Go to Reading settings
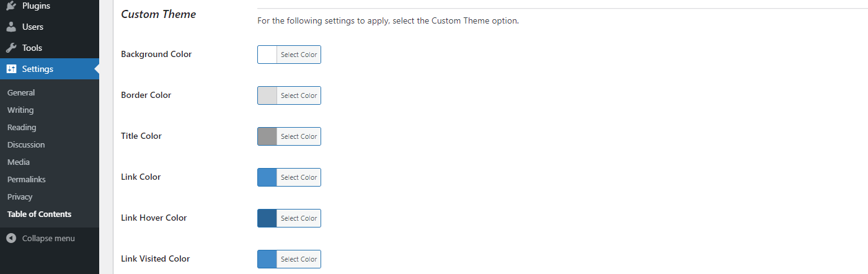 pyautogui.click(x=22, y=128)
